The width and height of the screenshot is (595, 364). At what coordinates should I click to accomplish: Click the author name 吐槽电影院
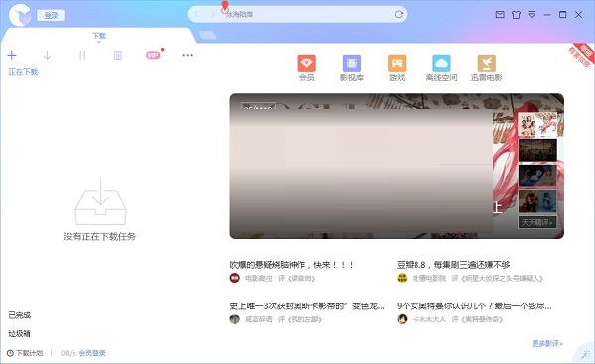pos(429,279)
